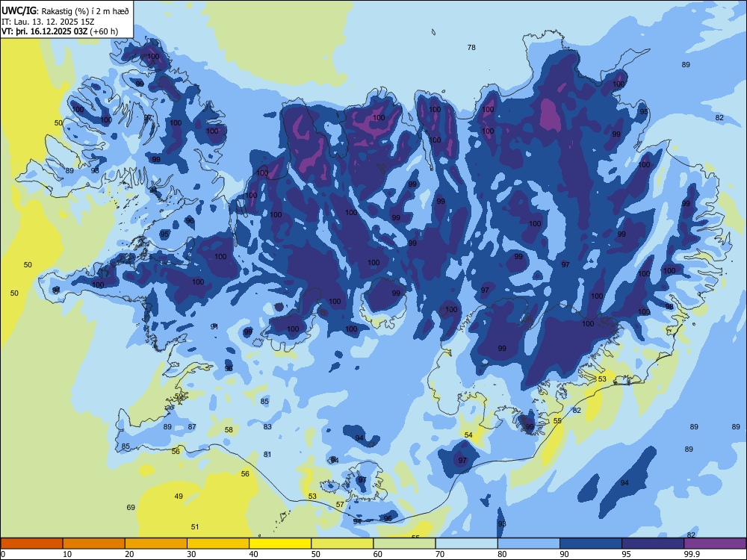Click the pale yellow 50–60 legend swatch
The width and height of the screenshot is (747, 560).
point(342,544)
